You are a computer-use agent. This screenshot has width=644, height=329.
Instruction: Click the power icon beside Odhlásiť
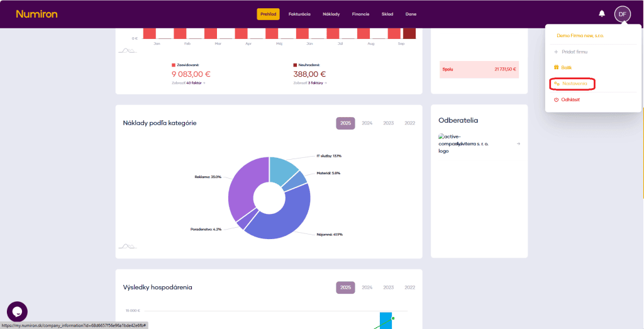coord(556,99)
